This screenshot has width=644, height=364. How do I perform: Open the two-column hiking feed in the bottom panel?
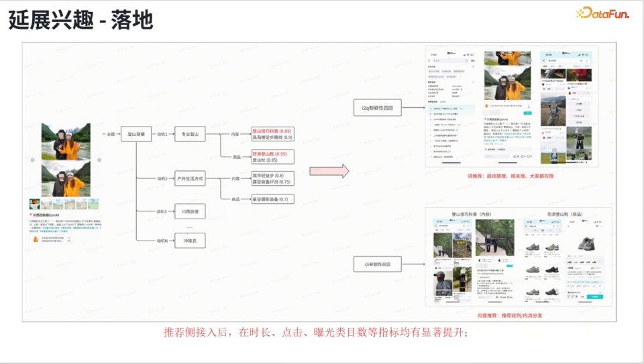click(452, 261)
